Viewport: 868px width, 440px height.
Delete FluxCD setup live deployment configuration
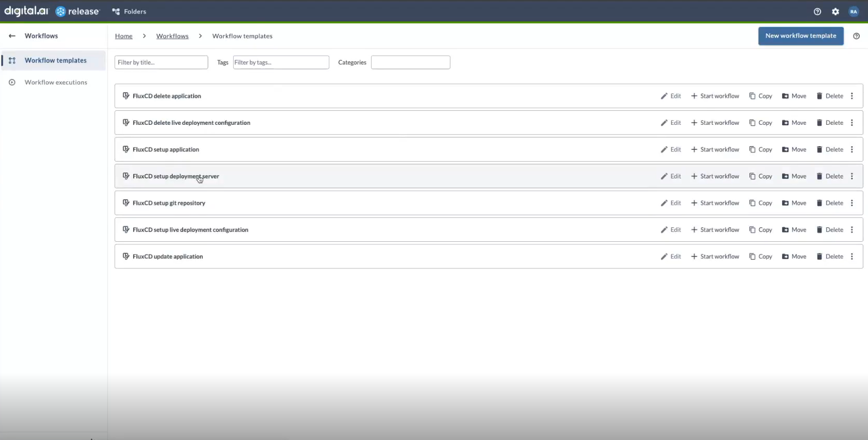tap(829, 230)
